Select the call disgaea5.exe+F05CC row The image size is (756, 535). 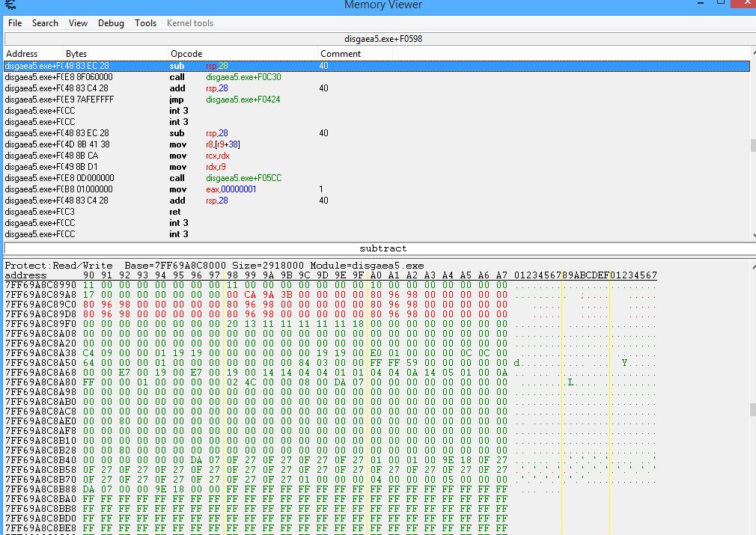[377, 178]
